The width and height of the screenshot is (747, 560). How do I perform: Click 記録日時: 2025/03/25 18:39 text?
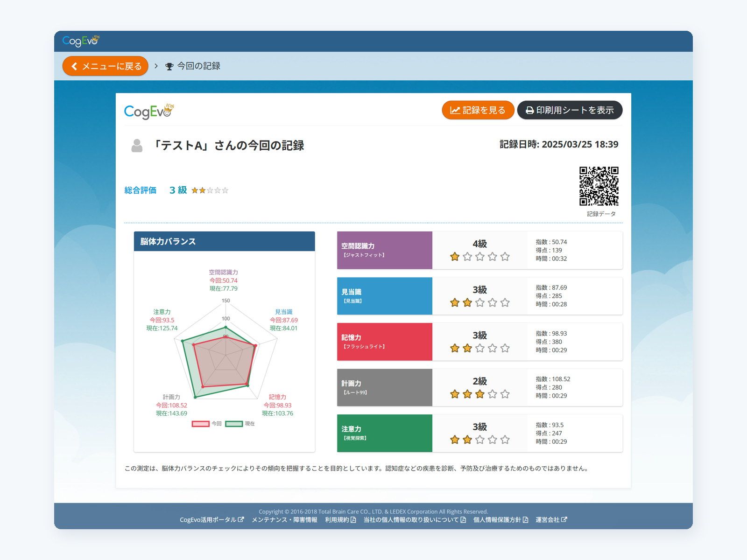[x=559, y=145]
